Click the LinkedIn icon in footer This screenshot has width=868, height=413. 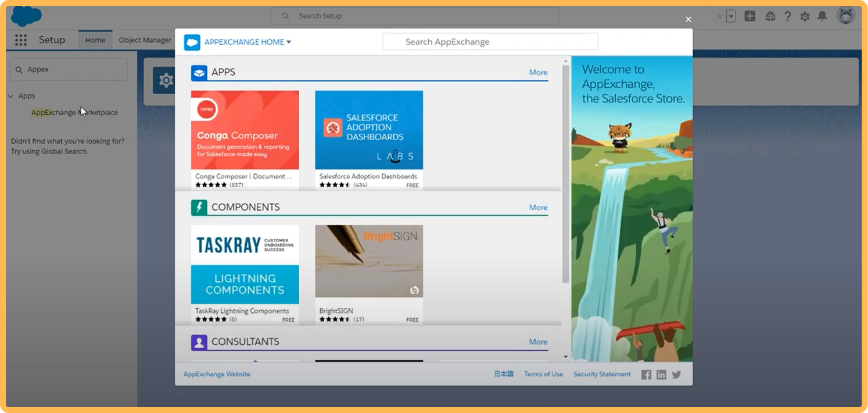tap(661, 375)
